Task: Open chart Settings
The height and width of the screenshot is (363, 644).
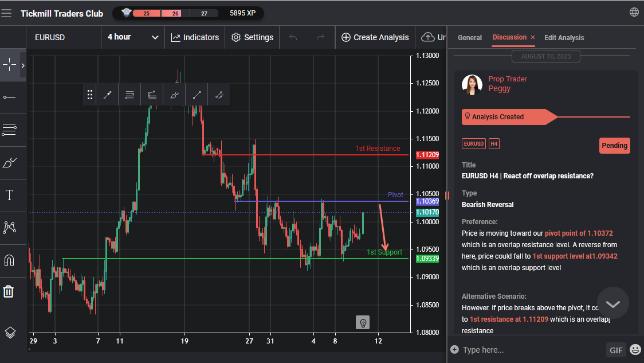Action: 252,37
